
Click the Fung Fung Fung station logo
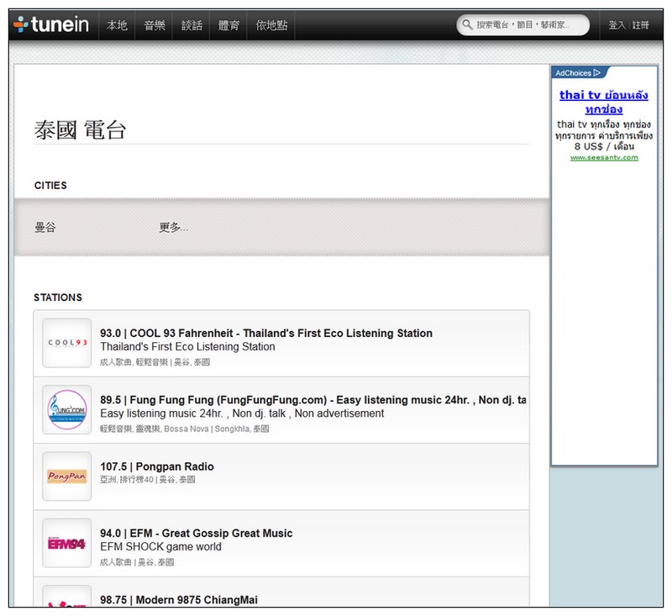click(66, 409)
